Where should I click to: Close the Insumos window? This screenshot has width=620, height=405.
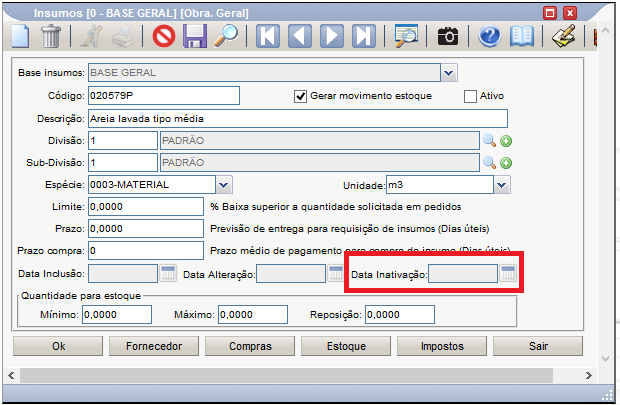point(570,13)
